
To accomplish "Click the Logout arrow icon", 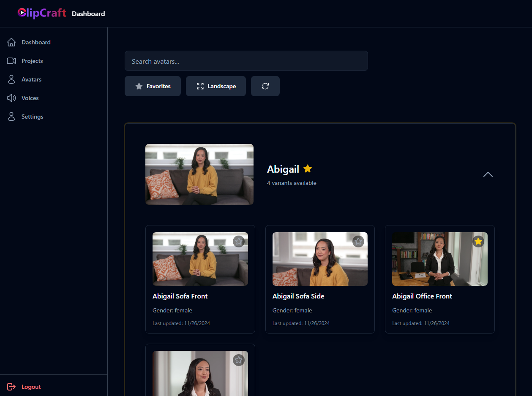I will [x=11, y=387].
